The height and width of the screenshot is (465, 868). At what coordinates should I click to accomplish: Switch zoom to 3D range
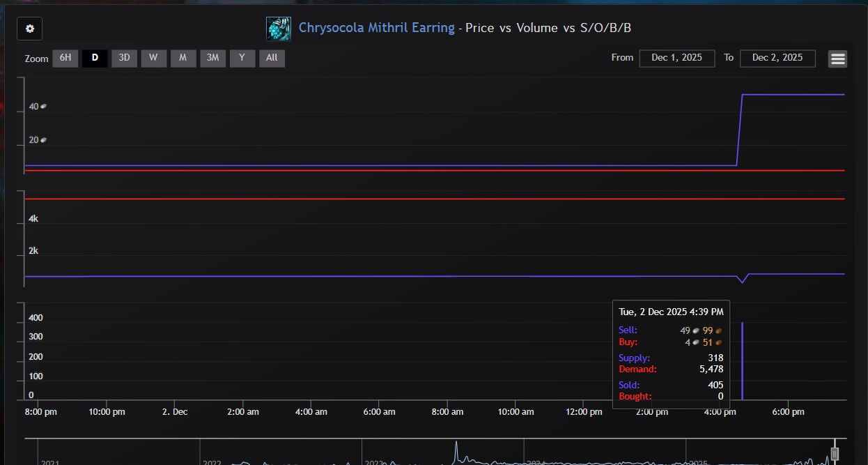tap(124, 58)
